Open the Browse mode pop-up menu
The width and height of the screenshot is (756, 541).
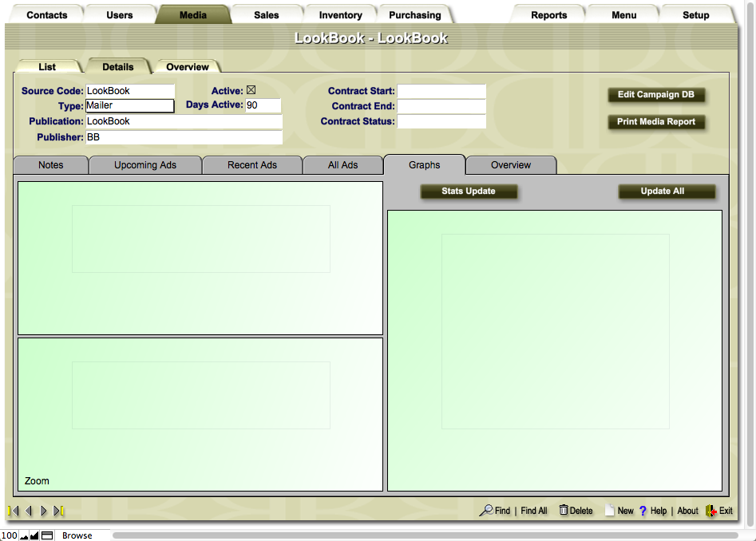coord(77,535)
